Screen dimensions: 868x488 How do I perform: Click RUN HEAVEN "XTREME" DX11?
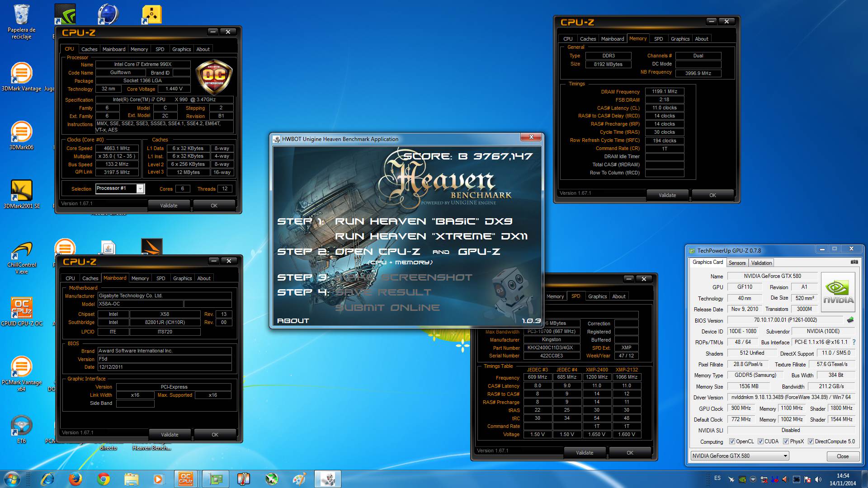tap(431, 236)
